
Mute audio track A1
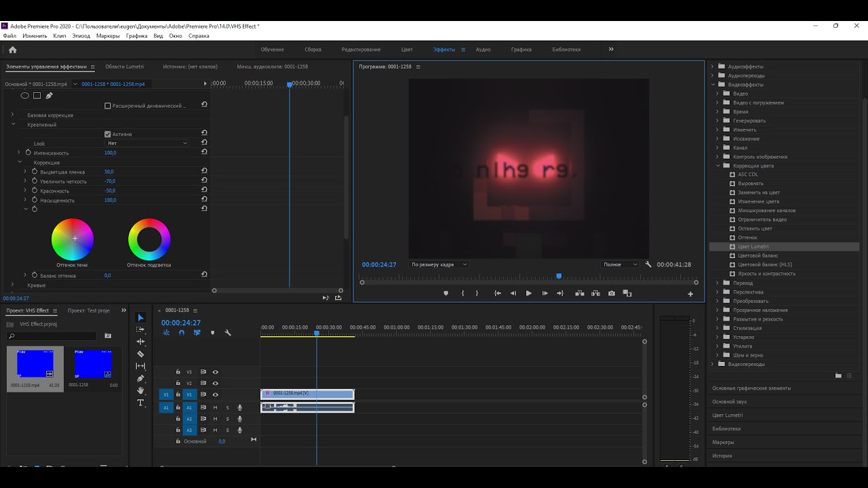click(x=216, y=407)
